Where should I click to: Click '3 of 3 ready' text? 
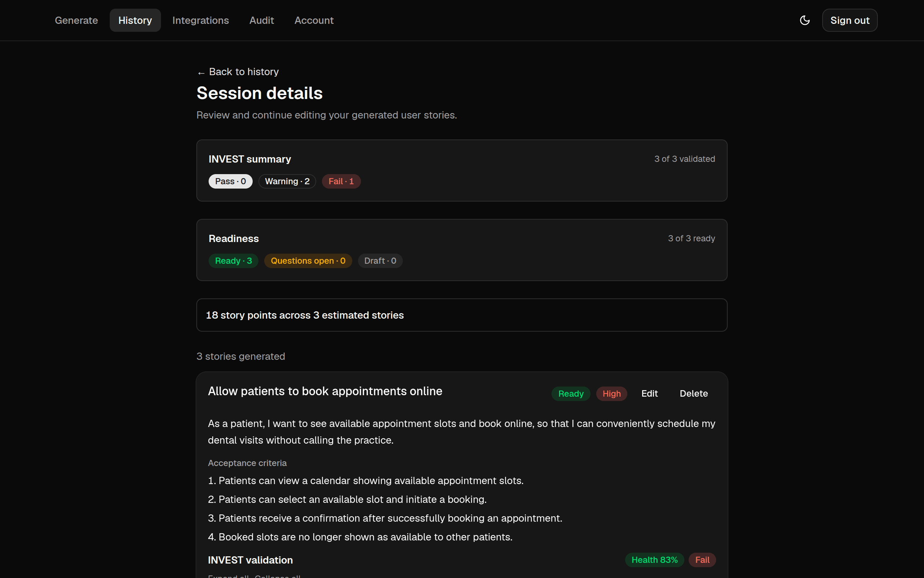691,238
